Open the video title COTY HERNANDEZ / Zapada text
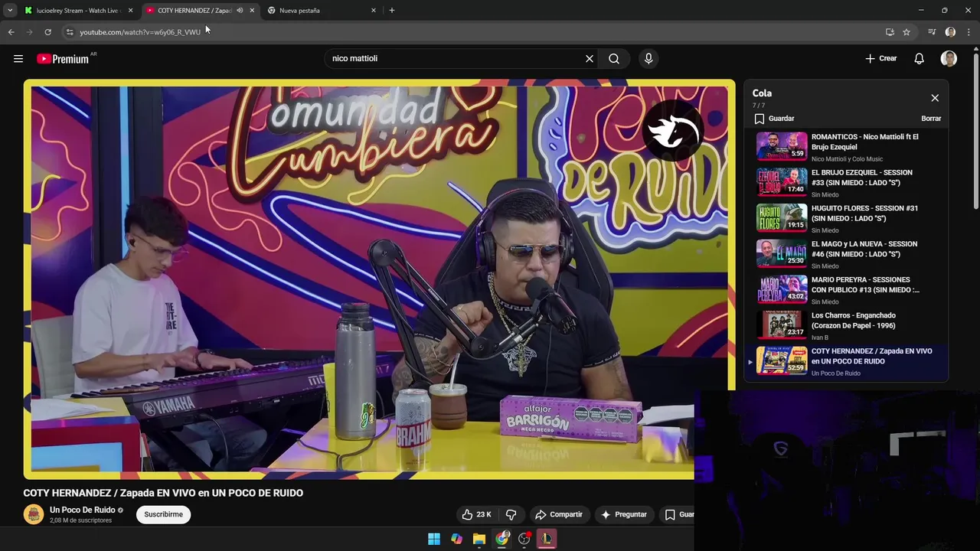 163,493
